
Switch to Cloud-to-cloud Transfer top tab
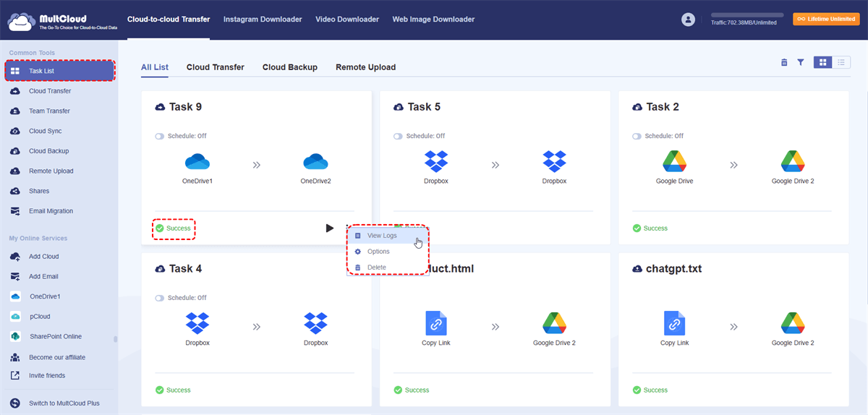coord(168,20)
